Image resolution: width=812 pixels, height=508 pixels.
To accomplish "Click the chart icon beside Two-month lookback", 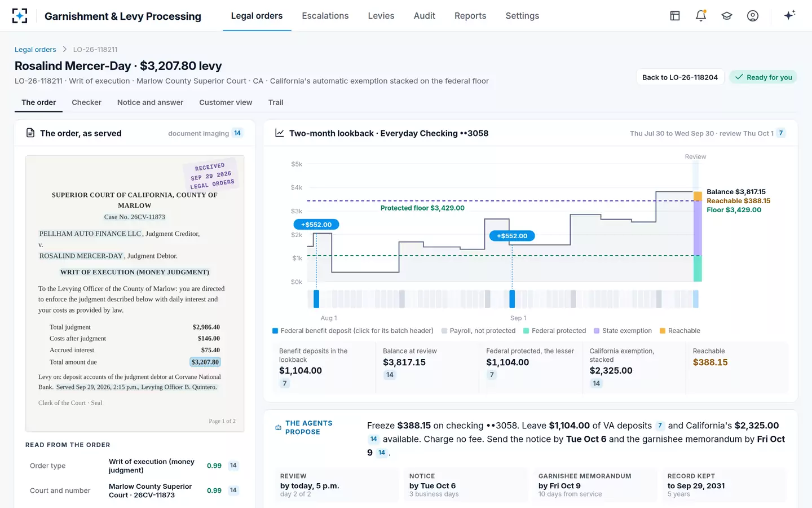I will click(279, 133).
